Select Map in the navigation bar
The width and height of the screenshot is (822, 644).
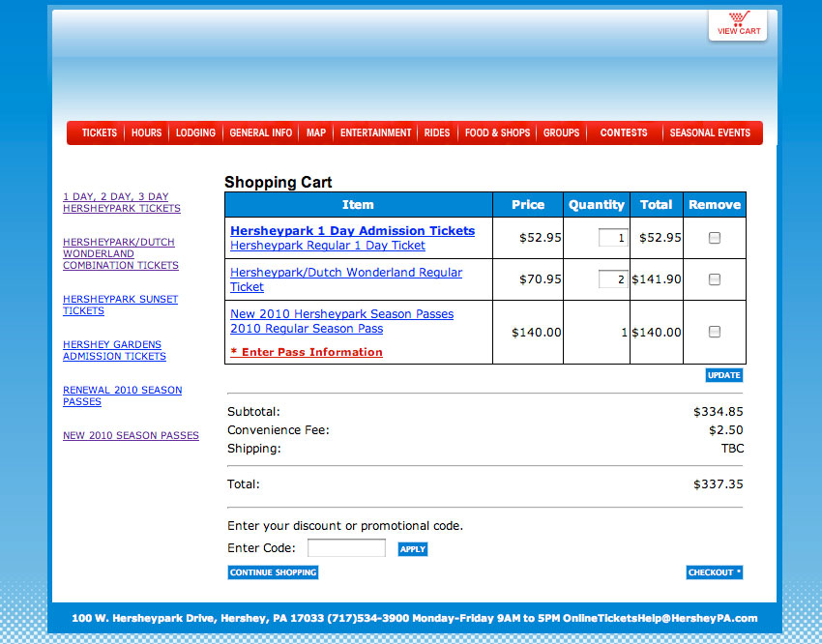316,132
